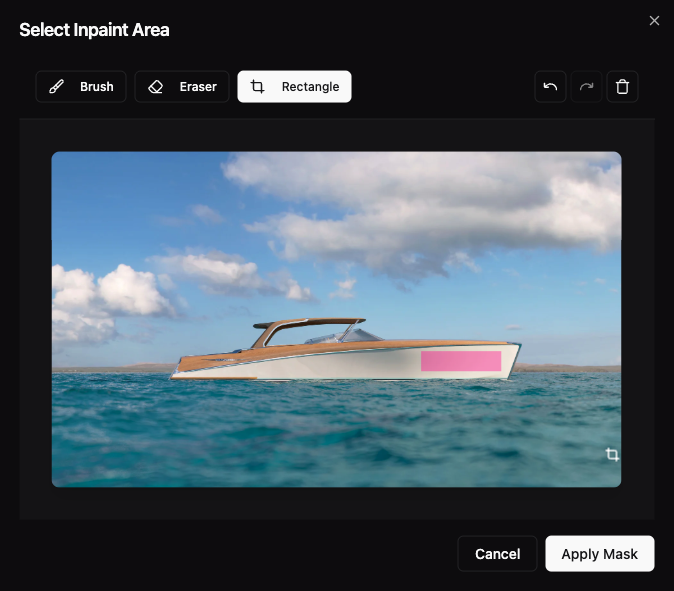Click the pointed bow tip of the boat
This screenshot has height=591, width=674.
coord(518,346)
